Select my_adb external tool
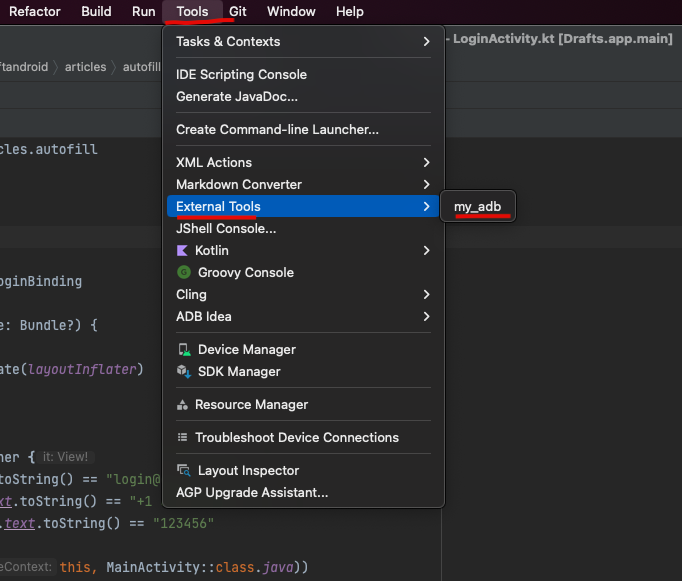Image resolution: width=682 pixels, height=581 pixels. pos(478,207)
